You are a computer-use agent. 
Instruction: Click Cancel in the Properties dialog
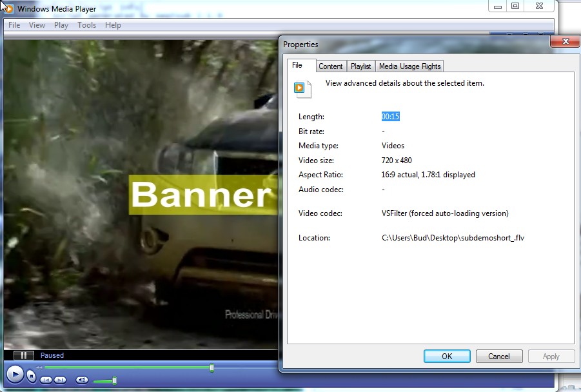point(498,356)
